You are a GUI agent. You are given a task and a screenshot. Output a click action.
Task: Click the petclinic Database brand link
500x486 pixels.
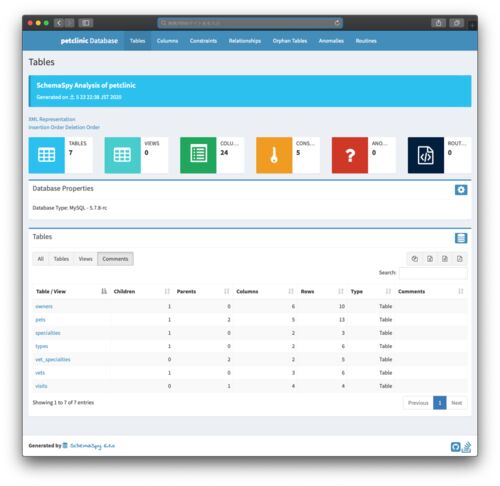point(89,41)
